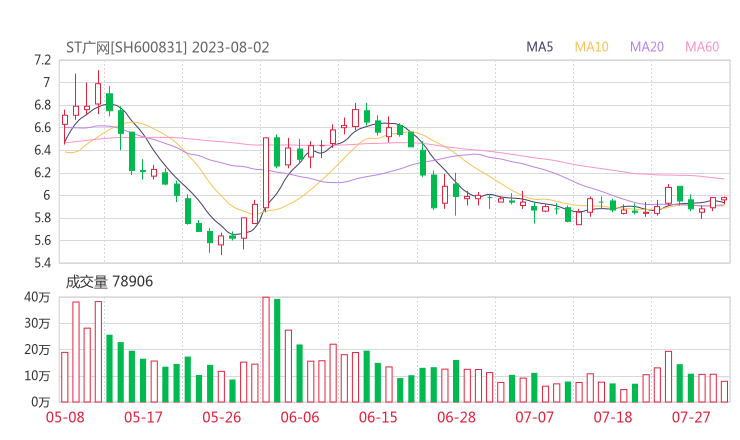Select the last red volume bar on the right
This screenshot has width=740, height=440.
[x=724, y=392]
